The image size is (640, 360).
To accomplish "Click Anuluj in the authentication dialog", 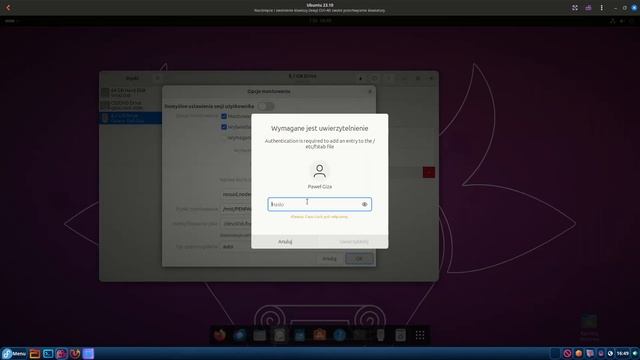I will [285, 242].
